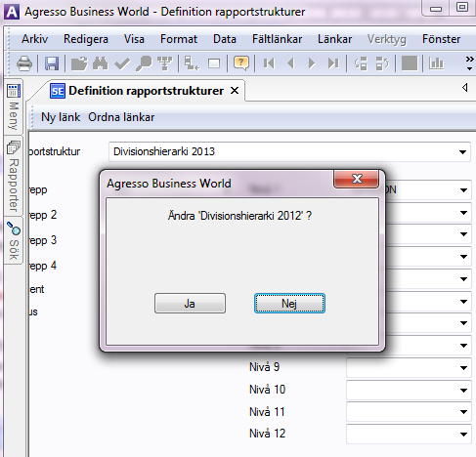476x457 pixels.
Task: Click the checkmark toolbar icon
Action: tap(122, 63)
